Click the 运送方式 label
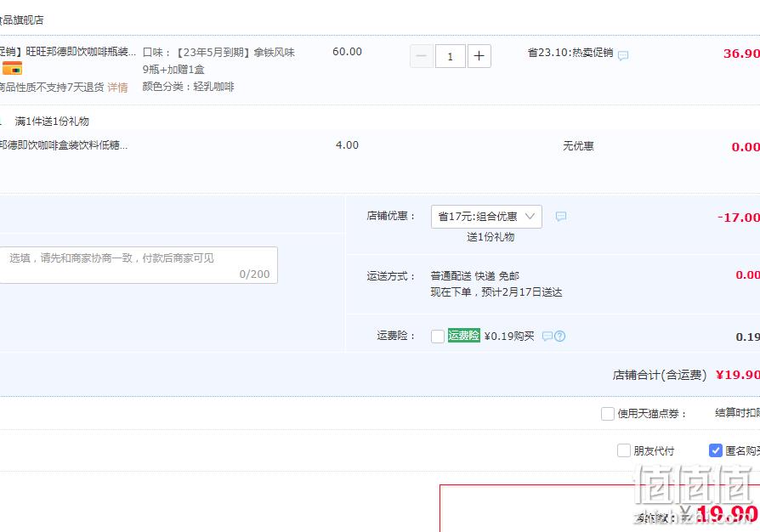Viewport: 760px width, 532px height. click(391, 276)
